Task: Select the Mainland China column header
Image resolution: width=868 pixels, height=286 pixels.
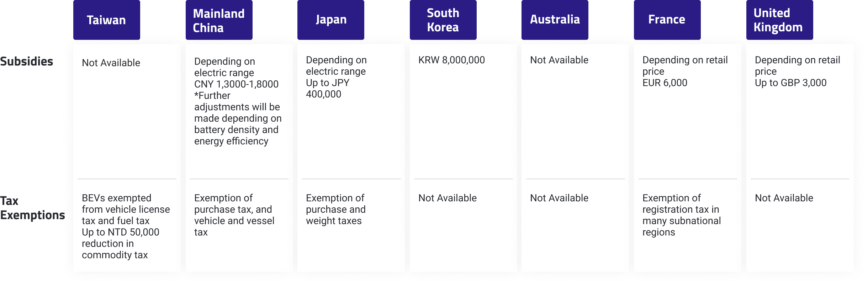Action: [x=219, y=20]
